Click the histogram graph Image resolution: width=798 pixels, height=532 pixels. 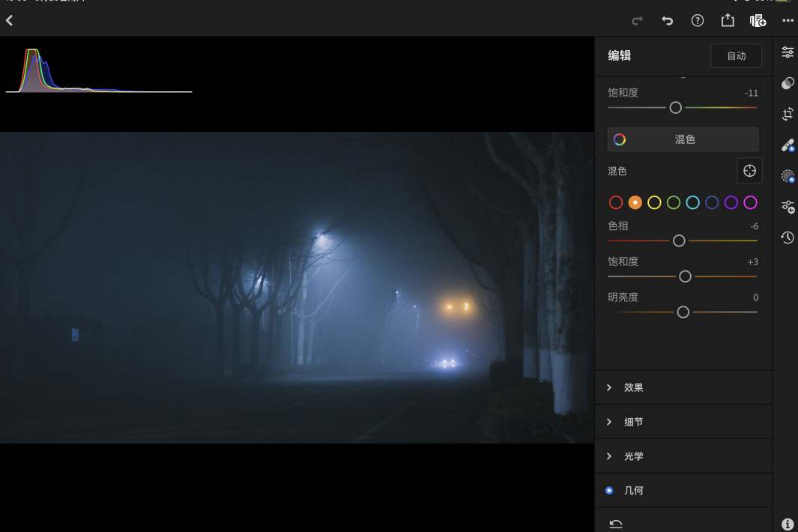(99, 70)
